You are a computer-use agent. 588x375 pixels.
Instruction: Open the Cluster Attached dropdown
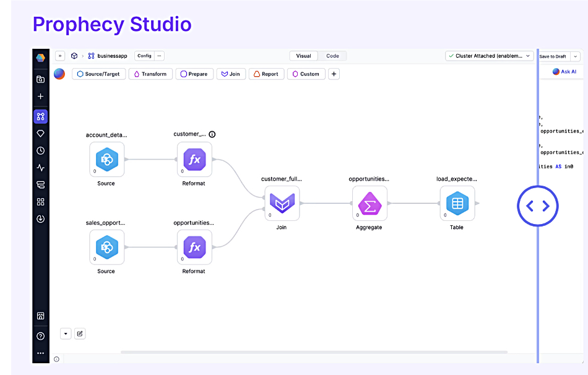pyautogui.click(x=490, y=56)
